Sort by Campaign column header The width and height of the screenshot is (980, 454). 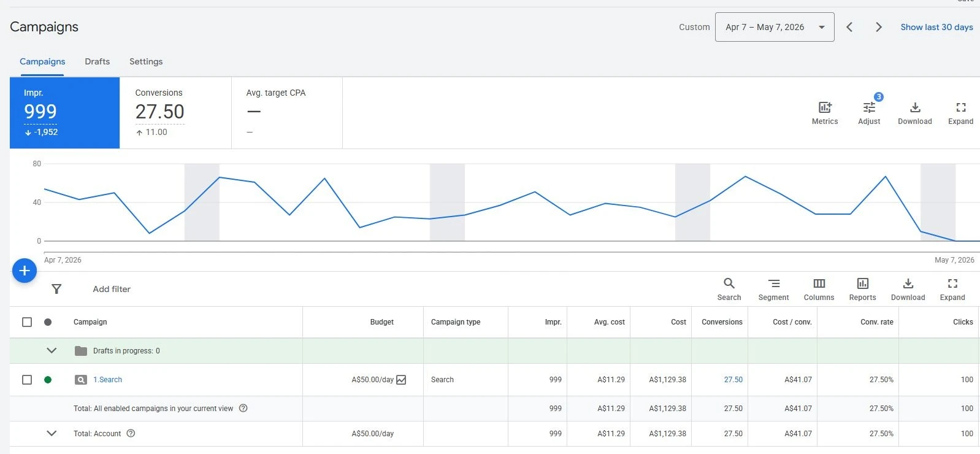click(90, 322)
